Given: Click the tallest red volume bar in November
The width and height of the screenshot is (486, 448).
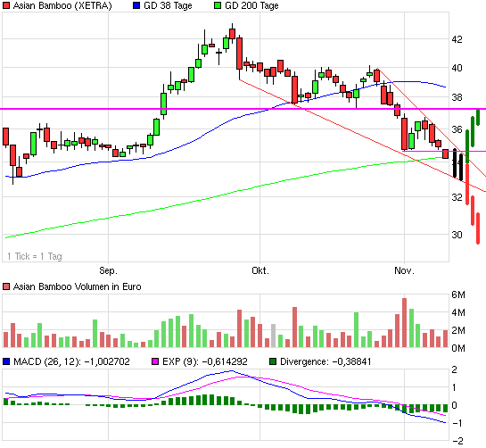Looking at the screenshot, I should [404, 323].
